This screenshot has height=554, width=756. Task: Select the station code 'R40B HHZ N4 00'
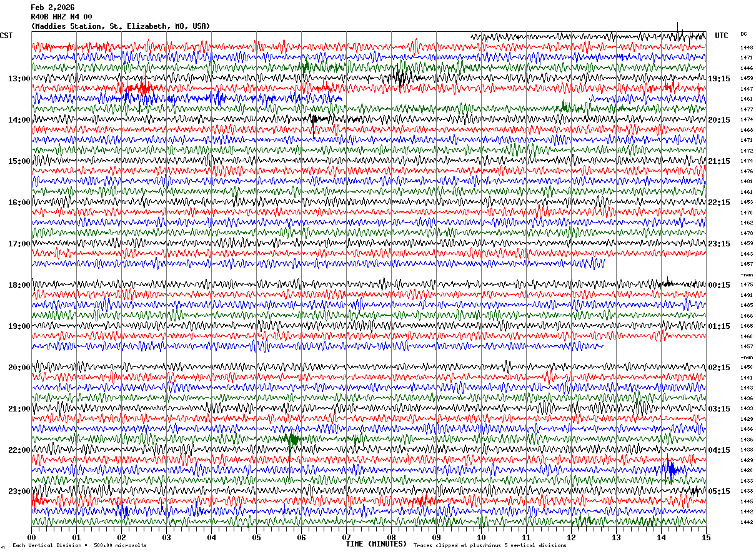coord(61,17)
